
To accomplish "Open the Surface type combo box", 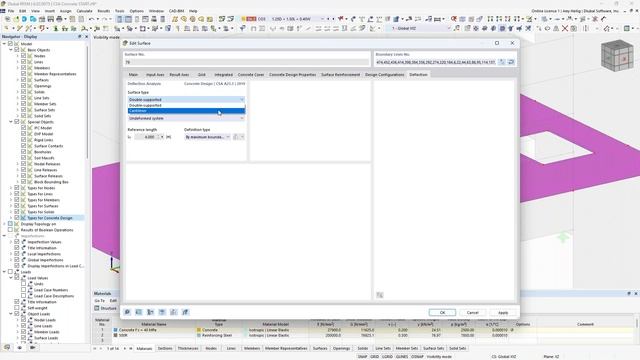I will coord(186,100).
